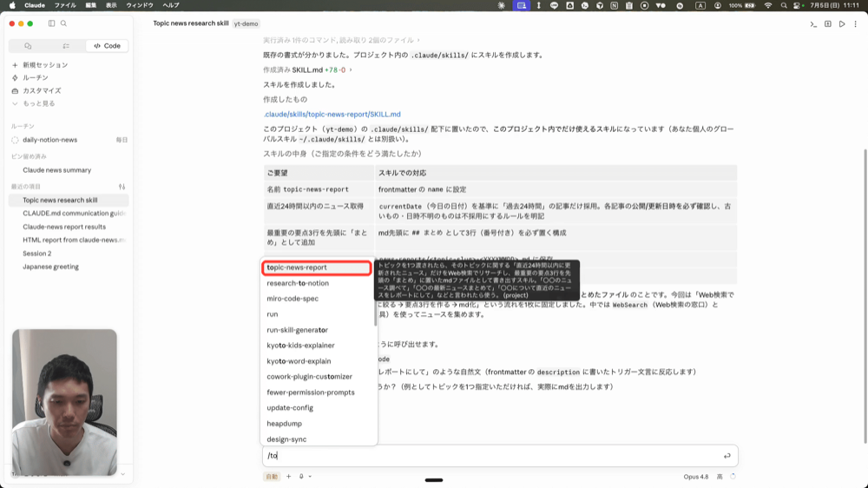Open pinned Claude news summary
This screenshot has height=488, width=868.
(x=57, y=170)
